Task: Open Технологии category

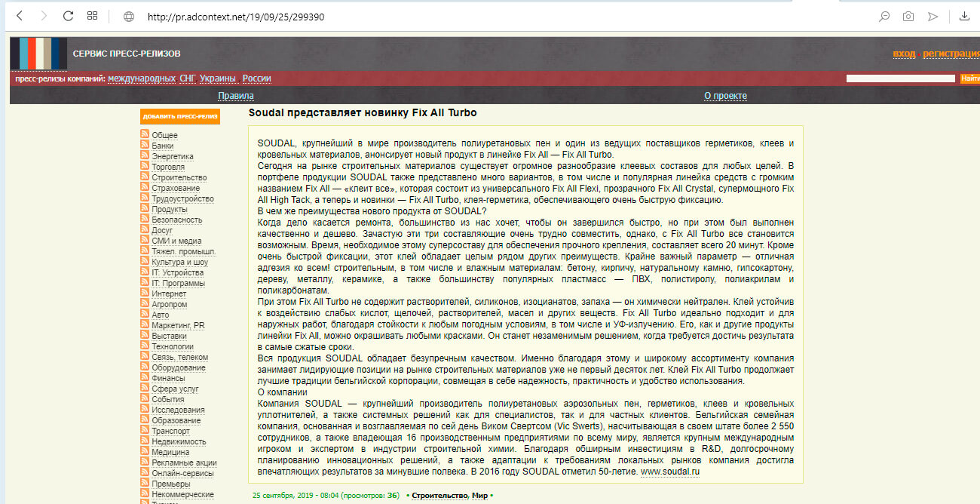Action: point(173,347)
